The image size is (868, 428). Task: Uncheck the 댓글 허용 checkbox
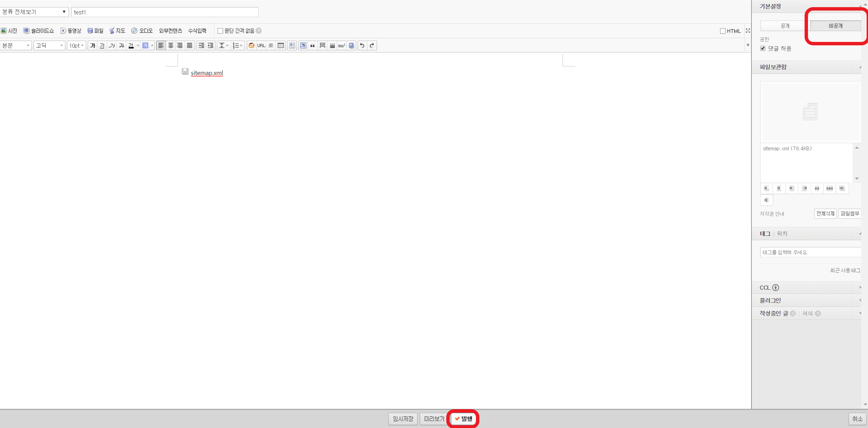click(763, 48)
